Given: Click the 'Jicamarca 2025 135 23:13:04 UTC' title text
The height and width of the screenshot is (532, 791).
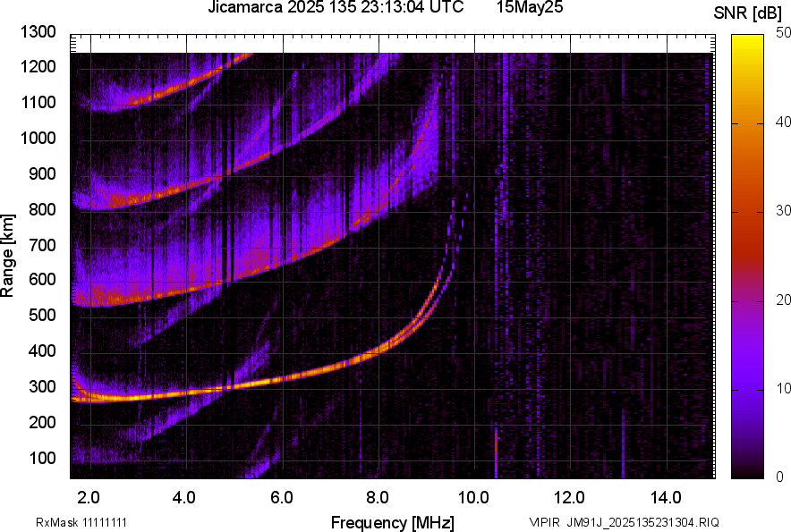Looking at the screenshot, I should pyautogui.click(x=336, y=7).
